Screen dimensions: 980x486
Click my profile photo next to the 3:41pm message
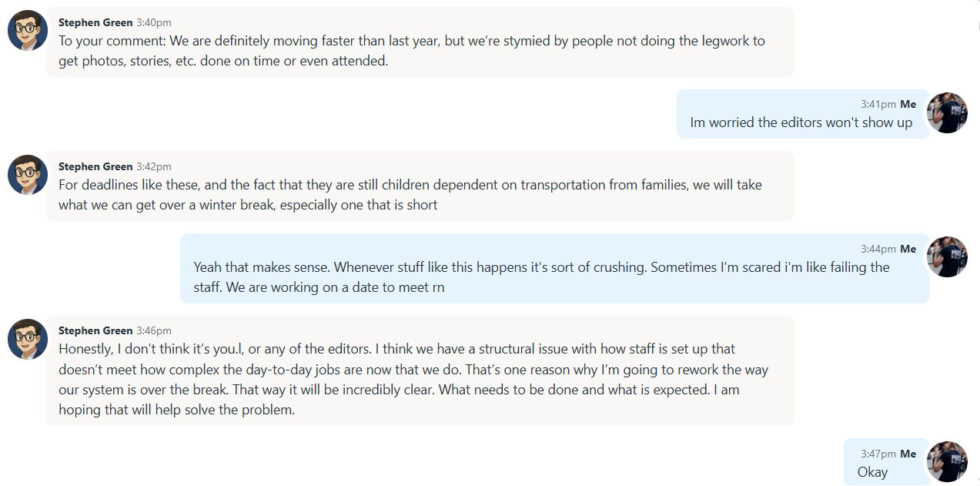coord(947,113)
